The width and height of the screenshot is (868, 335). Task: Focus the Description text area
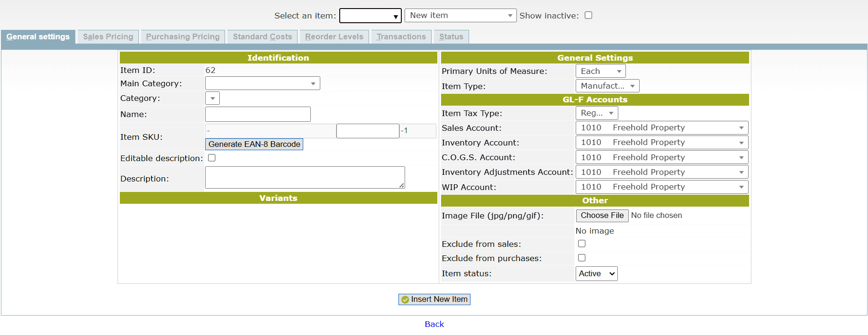(305, 178)
